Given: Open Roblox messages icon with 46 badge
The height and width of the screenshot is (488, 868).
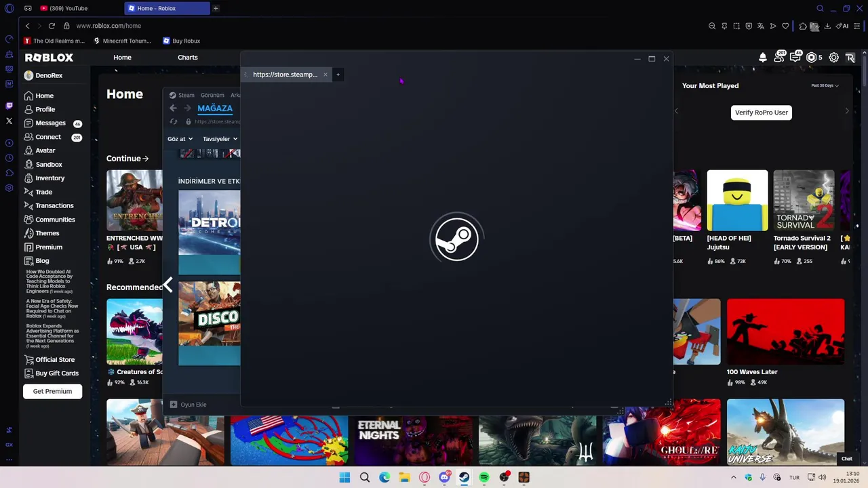Looking at the screenshot, I should point(795,57).
